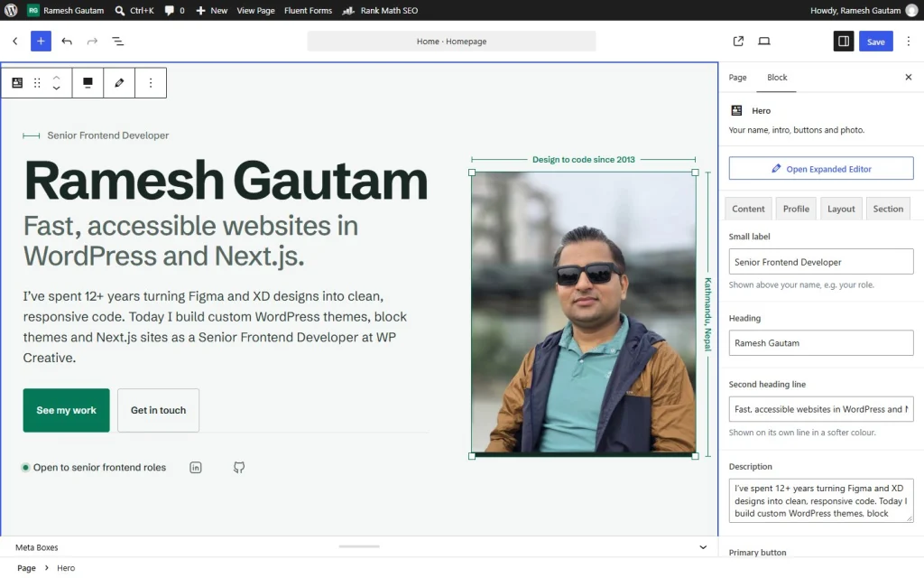The height and width of the screenshot is (578, 924).
Task: Select Page in the breadcrumb
Action: coord(26,568)
